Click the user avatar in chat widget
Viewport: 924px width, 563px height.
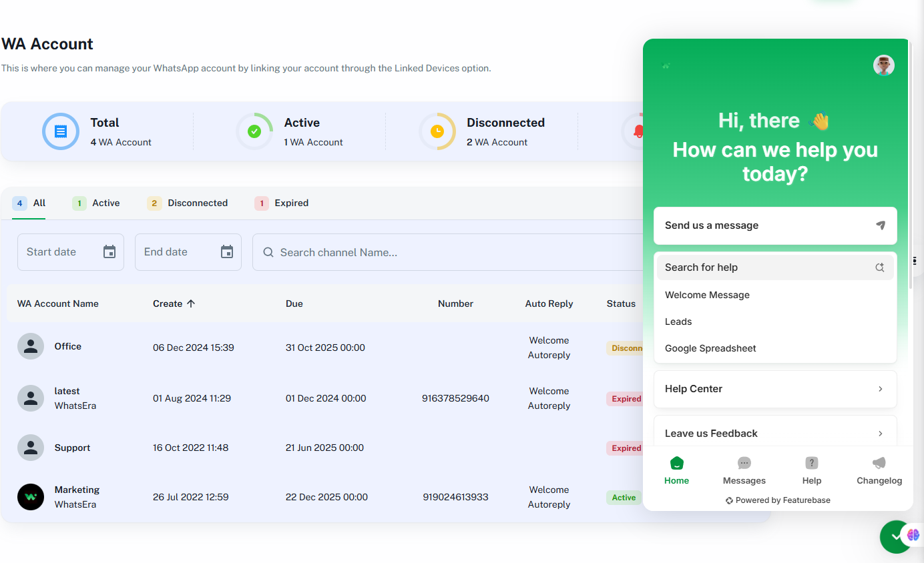883,65
